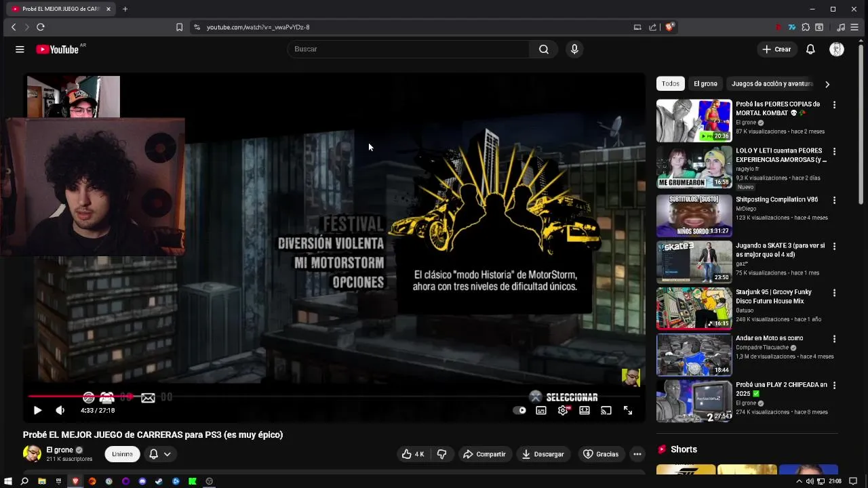
Task: Open options for Shitposting Compilation V86
Action: (834, 201)
